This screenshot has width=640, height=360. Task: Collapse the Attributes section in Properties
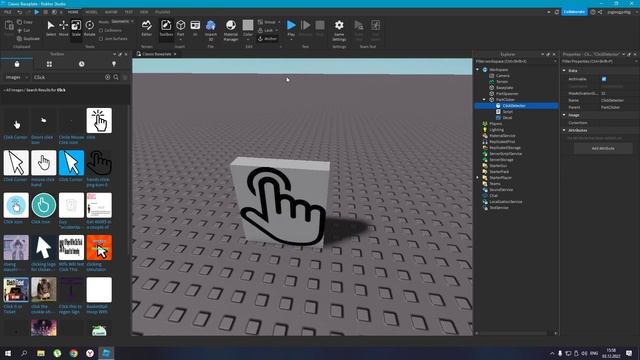click(564, 130)
